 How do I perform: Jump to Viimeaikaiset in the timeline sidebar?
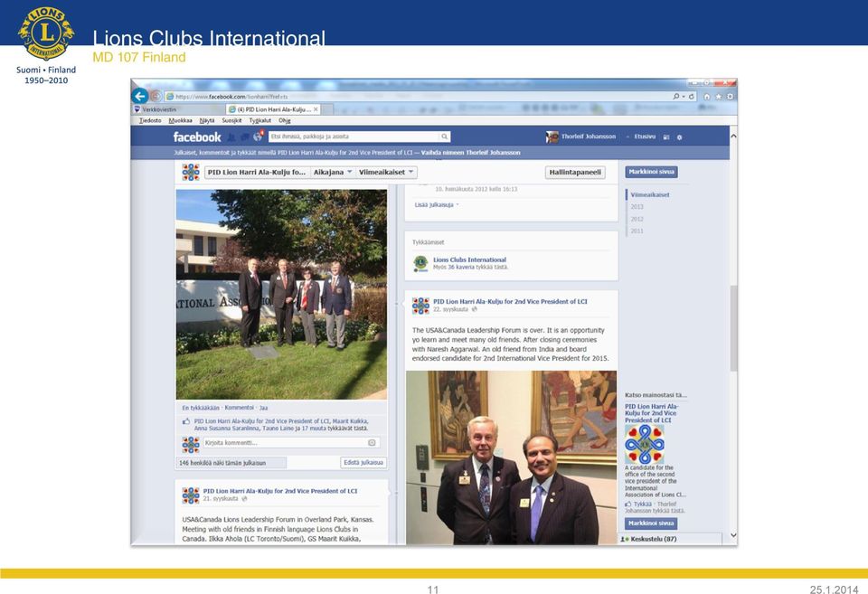[650, 195]
